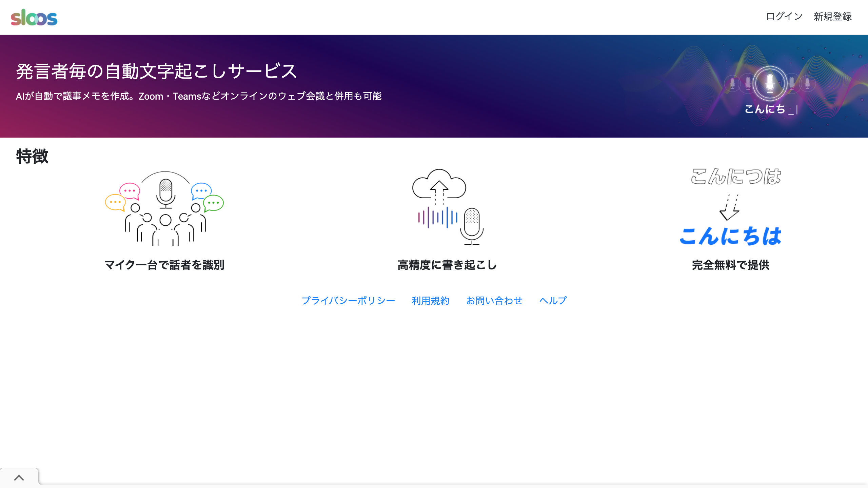Open the ヘルプ page
Image resolution: width=868 pixels, height=488 pixels.
point(553,300)
